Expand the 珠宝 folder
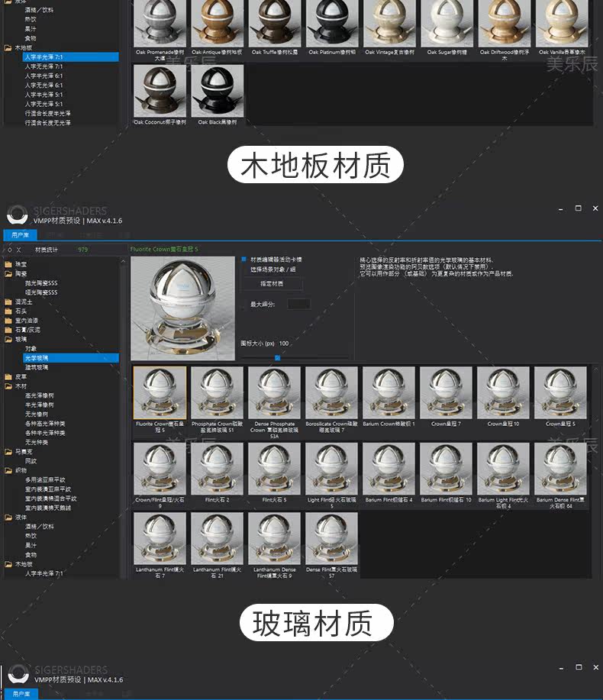603x700 pixels. click(8, 264)
